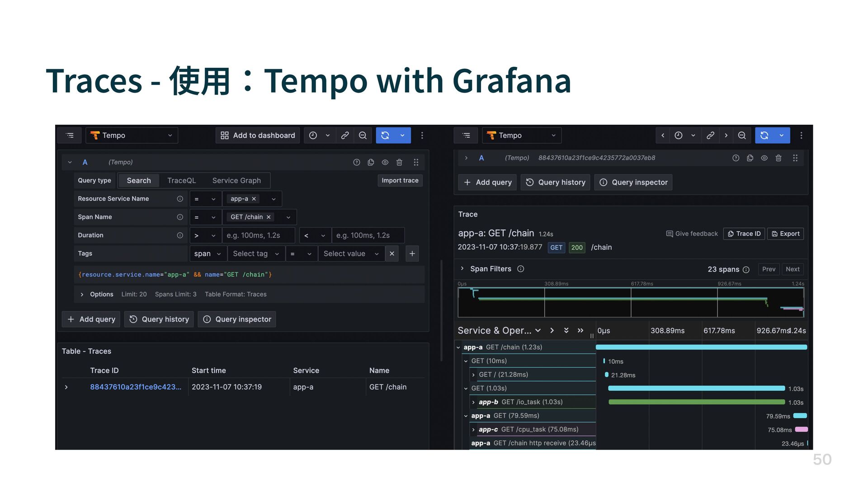Viewport: 868px width, 488px height.
Task: Switch to Service Graph query type
Action: pyautogui.click(x=236, y=181)
